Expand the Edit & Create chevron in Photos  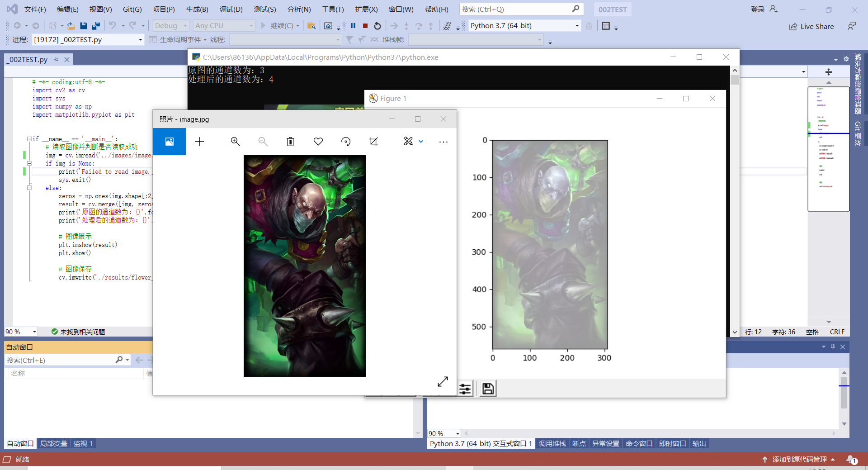(x=421, y=142)
